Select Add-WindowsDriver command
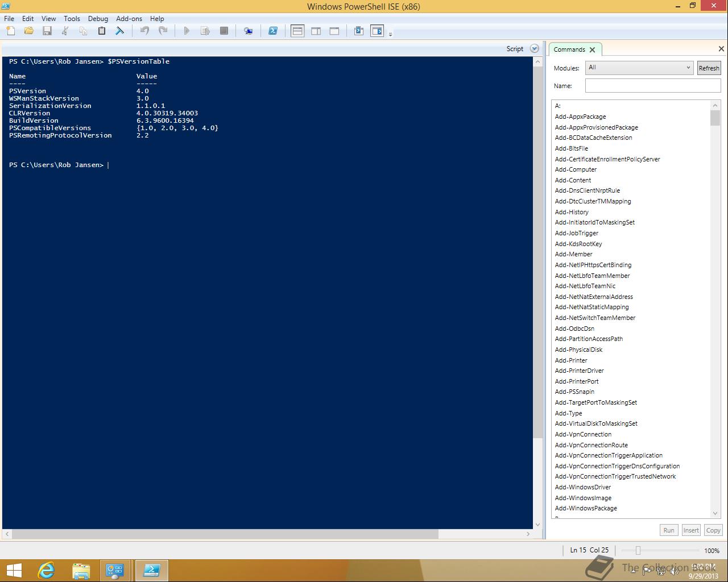This screenshot has height=582, width=728. pos(583,487)
